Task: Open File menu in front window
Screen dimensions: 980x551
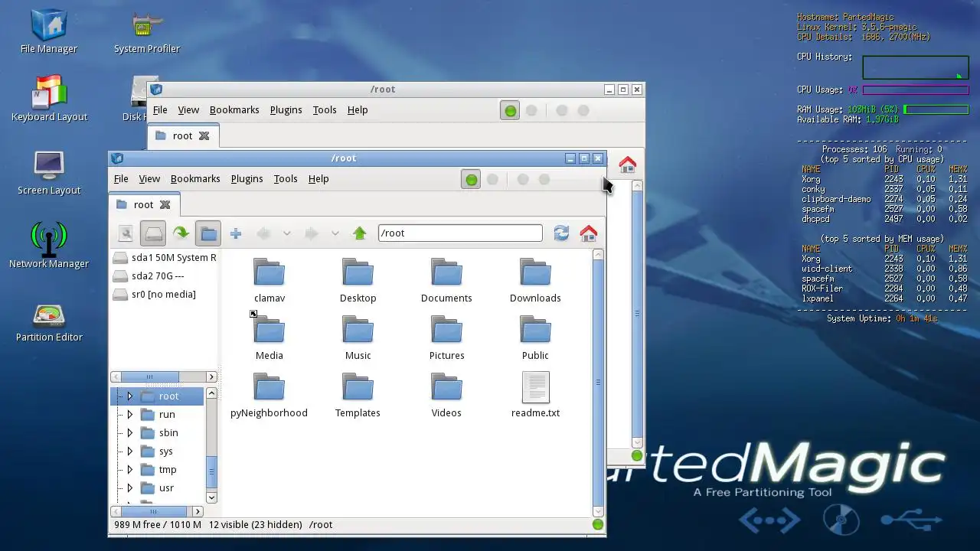Action: 121,179
